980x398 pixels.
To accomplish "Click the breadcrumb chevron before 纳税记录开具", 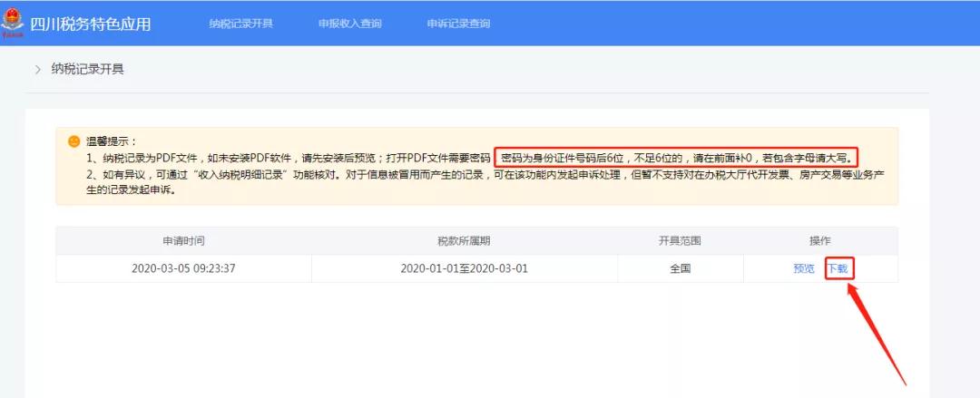I will [x=37, y=69].
